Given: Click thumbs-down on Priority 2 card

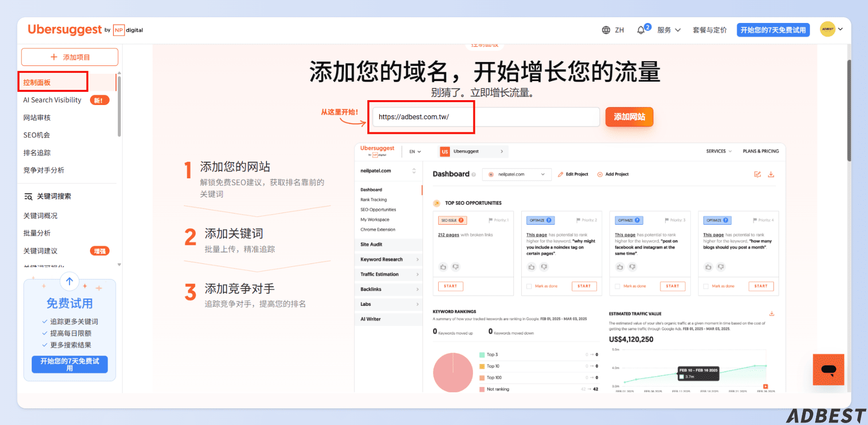Looking at the screenshot, I should pos(544,267).
